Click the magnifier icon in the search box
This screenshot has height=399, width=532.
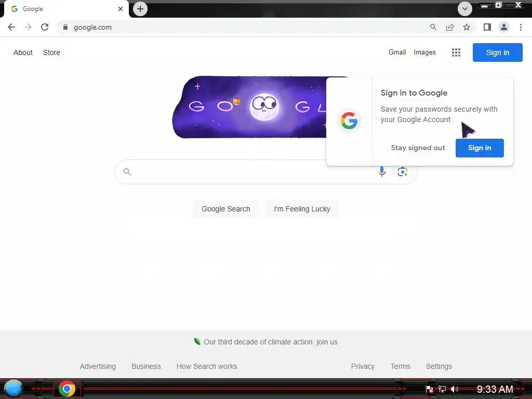127,171
